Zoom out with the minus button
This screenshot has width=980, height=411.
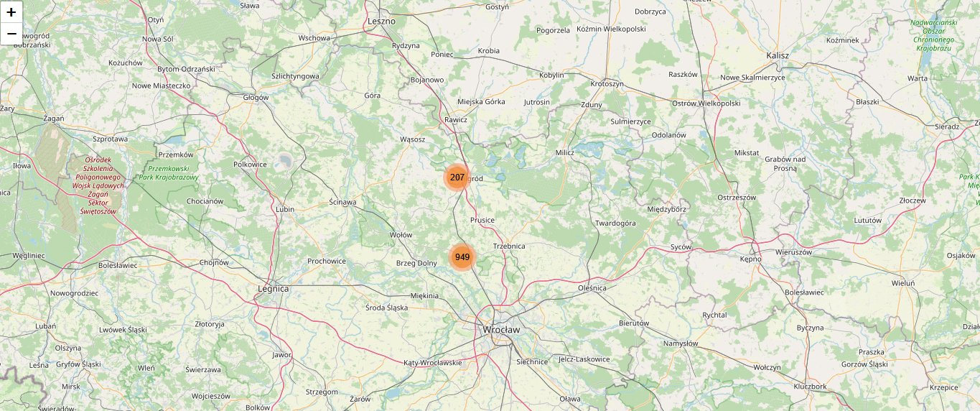[11, 34]
